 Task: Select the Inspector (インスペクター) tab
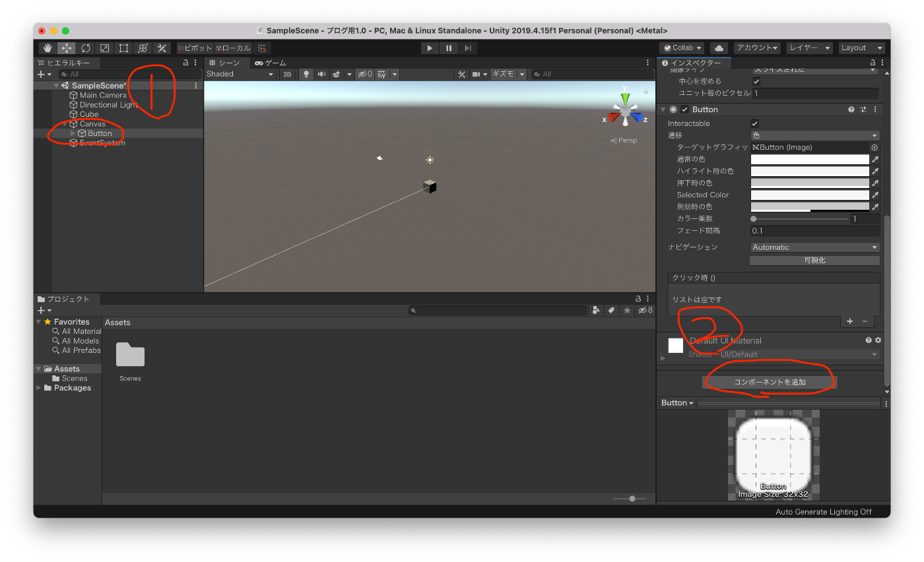695,63
